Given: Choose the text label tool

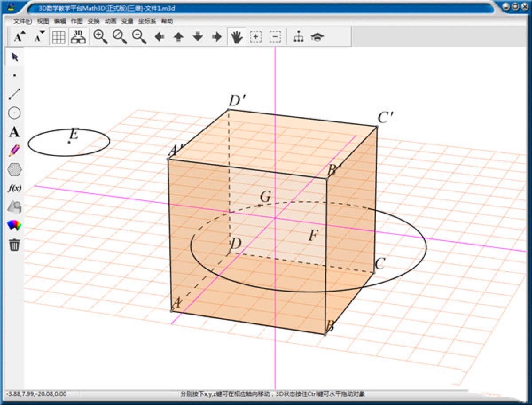Looking at the screenshot, I should pyautogui.click(x=14, y=132).
